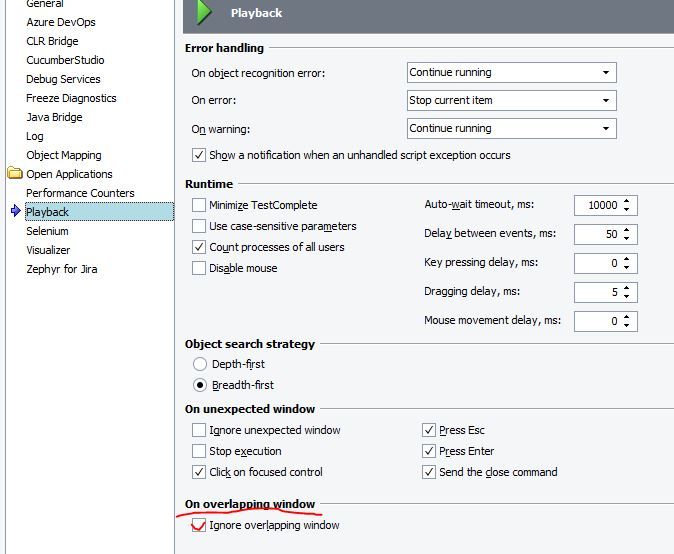Increase the Dragging delay value
Image resolution: width=674 pixels, height=554 pixels.
point(627,288)
